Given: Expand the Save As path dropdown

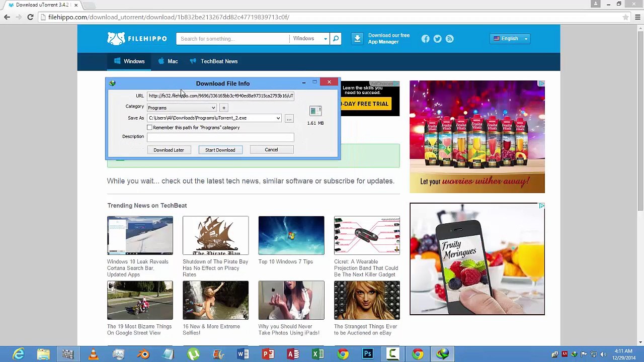Looking at the screenshot, I should 278,118.
